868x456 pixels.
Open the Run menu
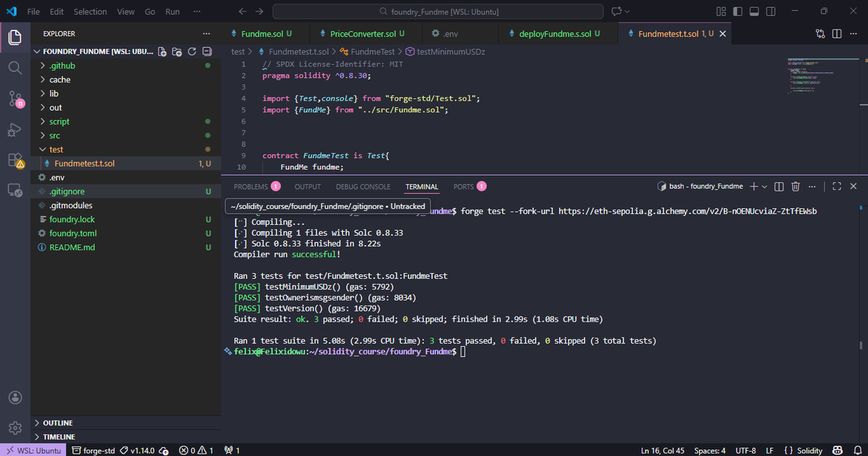point(173,12)
